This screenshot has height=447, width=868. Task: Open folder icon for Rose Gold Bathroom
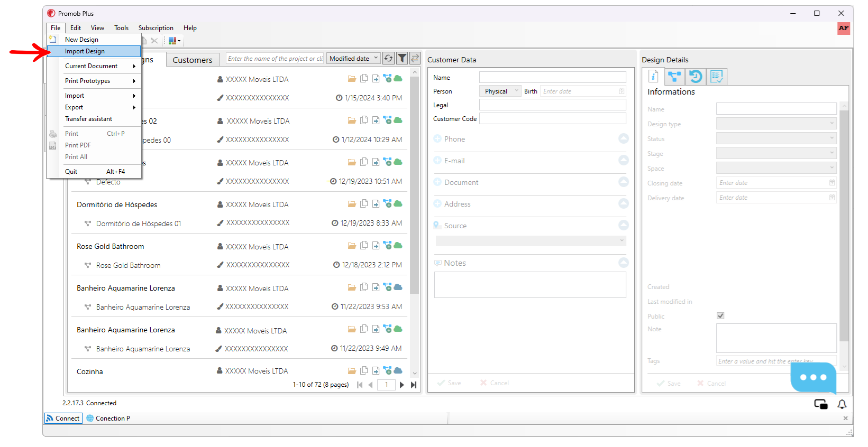coord(352,246)
